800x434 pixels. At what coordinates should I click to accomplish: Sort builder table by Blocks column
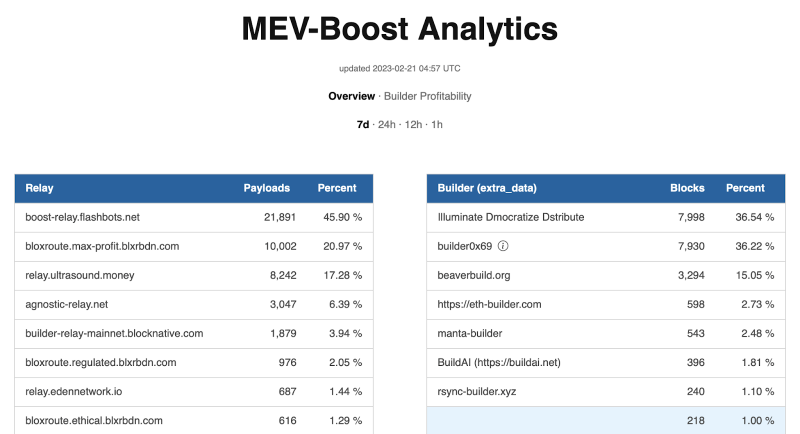687,188
